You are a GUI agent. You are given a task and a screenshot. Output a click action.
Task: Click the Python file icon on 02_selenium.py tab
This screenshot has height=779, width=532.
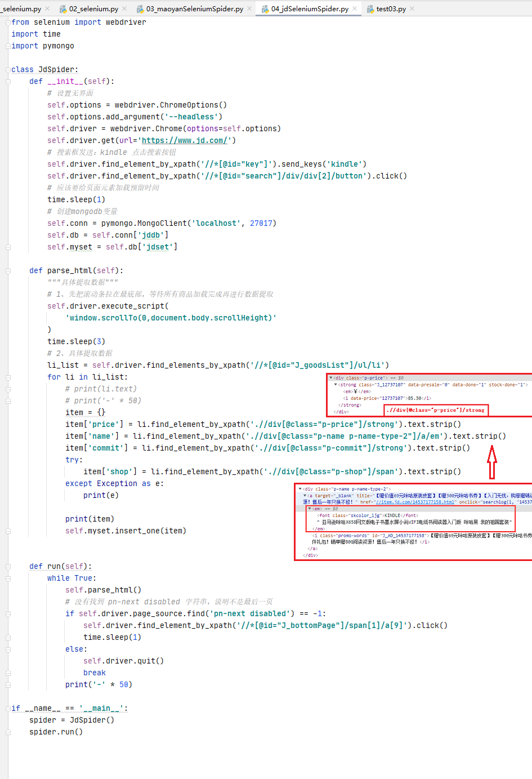63,9
